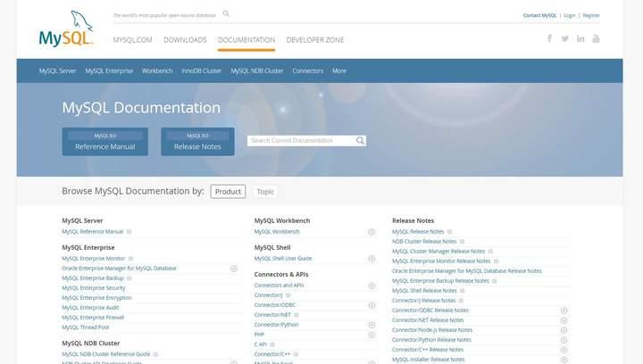This screenshot has height=364, width=643.
Task: Open the YouTube social icon
Action: click(x=596, y=38)
